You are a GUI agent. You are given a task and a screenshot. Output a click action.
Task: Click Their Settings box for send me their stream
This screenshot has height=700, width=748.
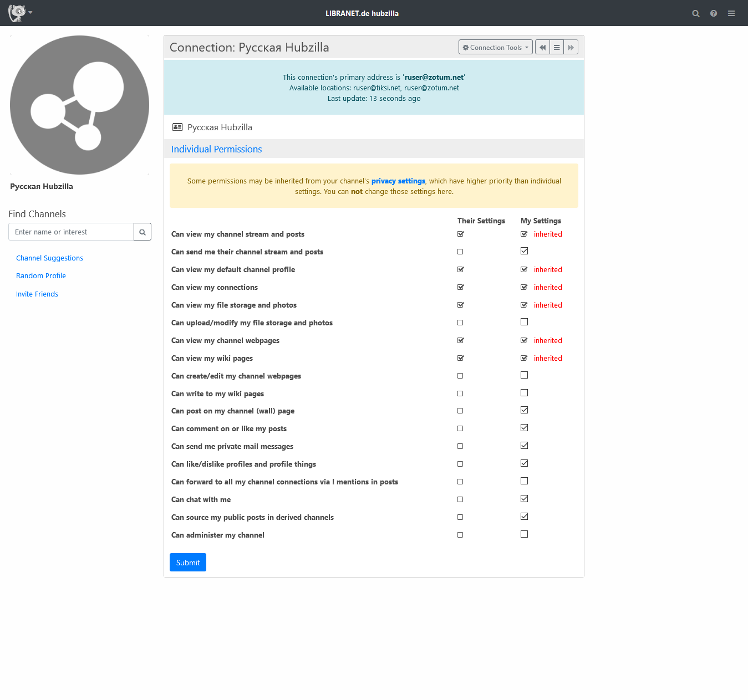460,252
